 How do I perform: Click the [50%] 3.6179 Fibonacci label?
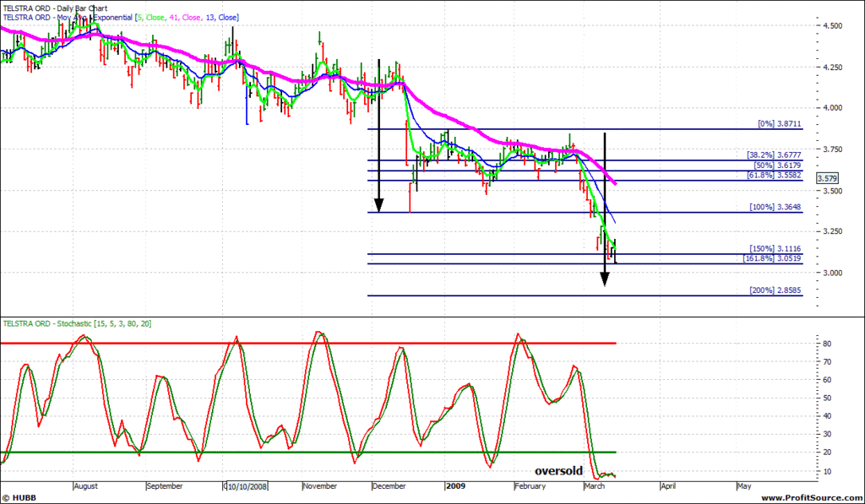tap(777, 165)
